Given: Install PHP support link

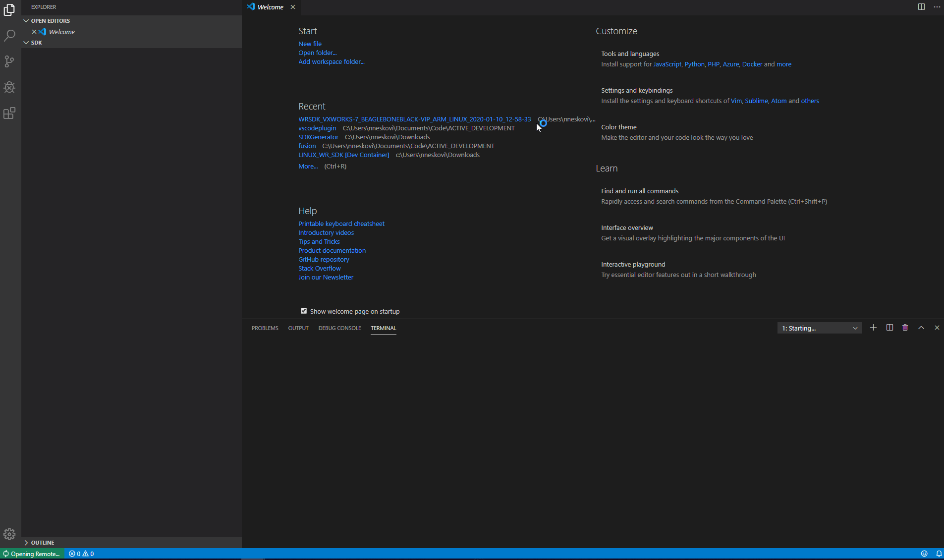Looking at the screenshot, I should click(713, 64).
